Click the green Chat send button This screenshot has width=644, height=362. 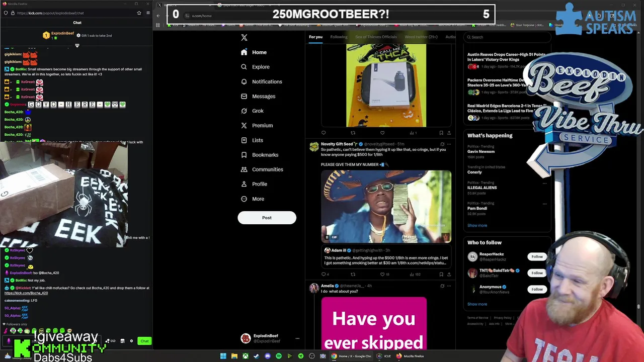pyautogui.click(x=144, y=341)
